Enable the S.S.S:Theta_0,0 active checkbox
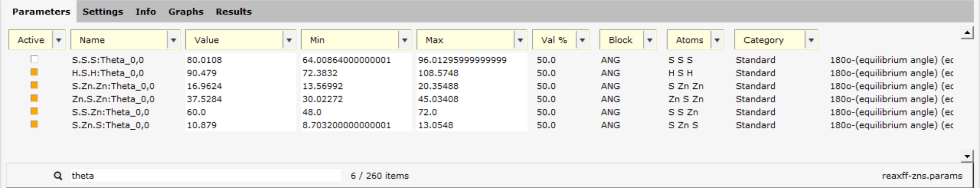Viewport: 980px width, 188px height. 34,60
